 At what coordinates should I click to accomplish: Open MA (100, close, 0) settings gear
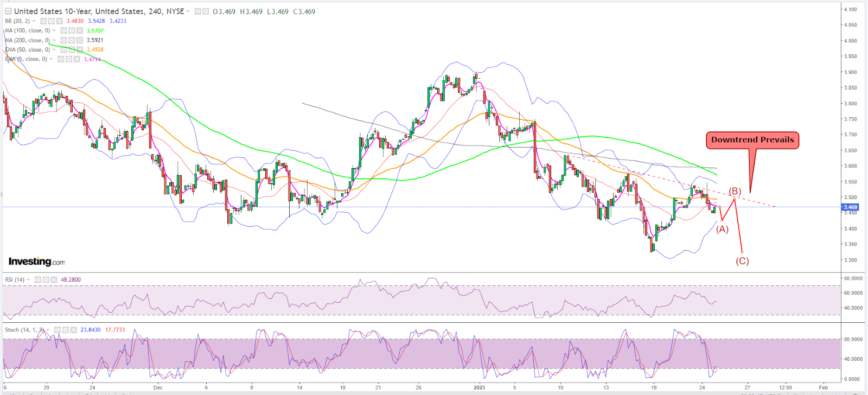tap(72, 30)
